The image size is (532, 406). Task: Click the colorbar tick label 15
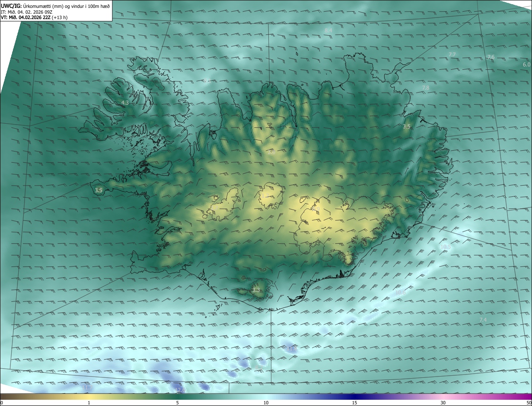(x=355, y=403)
